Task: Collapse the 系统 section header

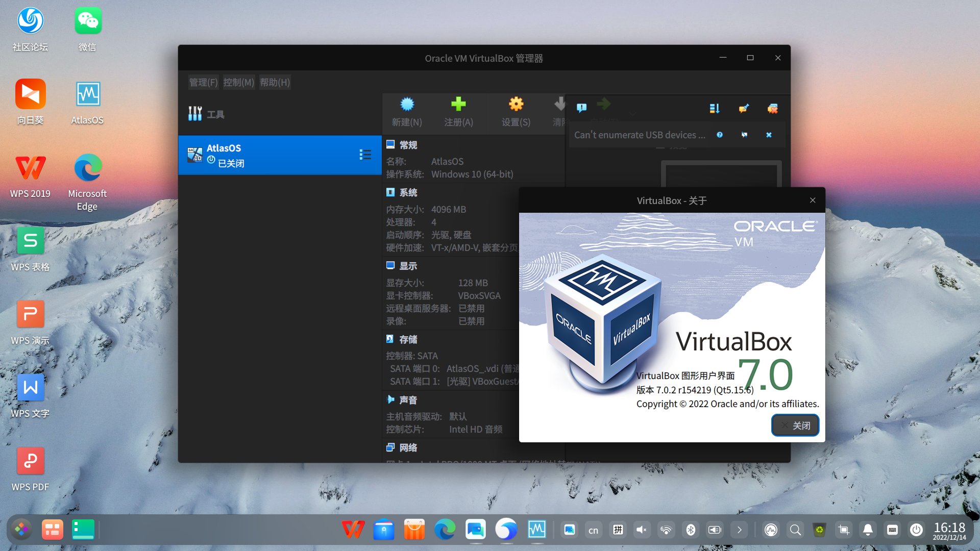Action: 408,192
